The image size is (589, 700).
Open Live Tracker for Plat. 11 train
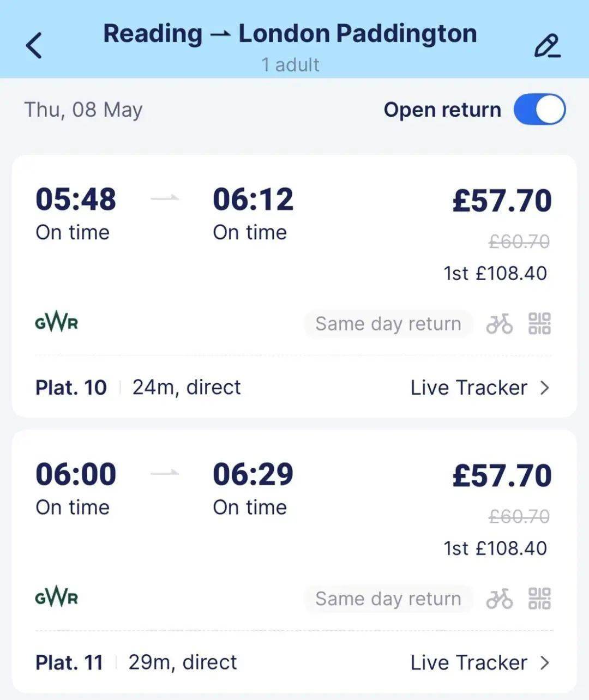coord(480,662)
